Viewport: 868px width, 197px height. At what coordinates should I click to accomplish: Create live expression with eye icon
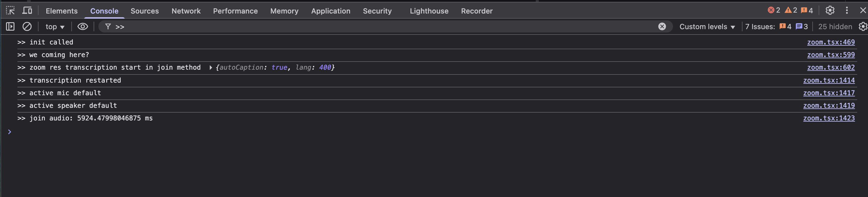pyautogui.click(x=82, y=26)
